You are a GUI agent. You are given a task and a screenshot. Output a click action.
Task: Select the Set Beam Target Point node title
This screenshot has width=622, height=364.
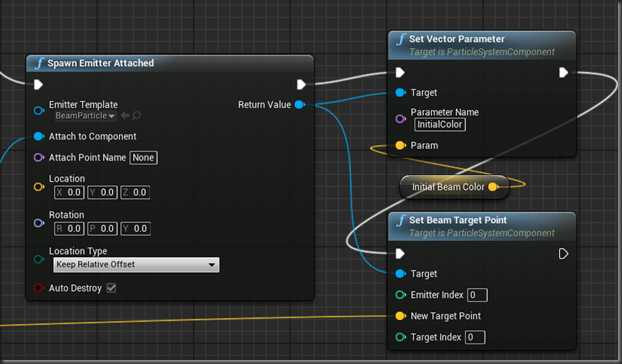coord(458,220)
